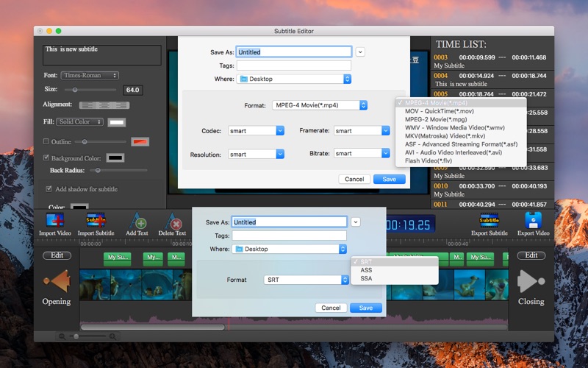Click the zoom in magnifier icon

(112, 336)
